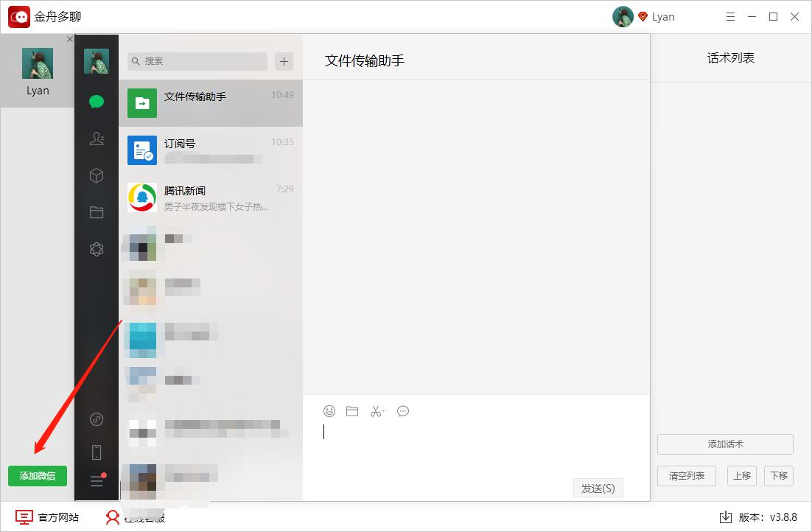Viewport: 812px width, 532px height.
Task: Open the 腾讯新闻 chat
Action: click(x=211, y=197)
